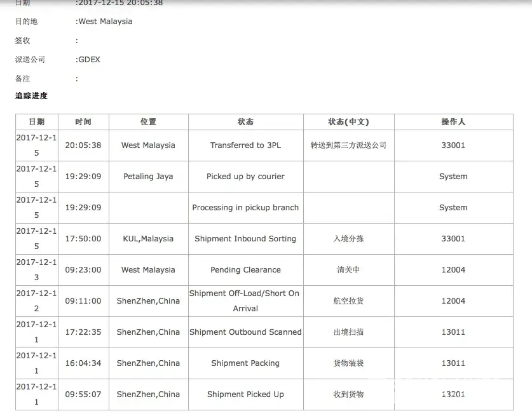Click the 日期 column header
This screenshot has height=418, width=532.
click(x=36, y=122)
